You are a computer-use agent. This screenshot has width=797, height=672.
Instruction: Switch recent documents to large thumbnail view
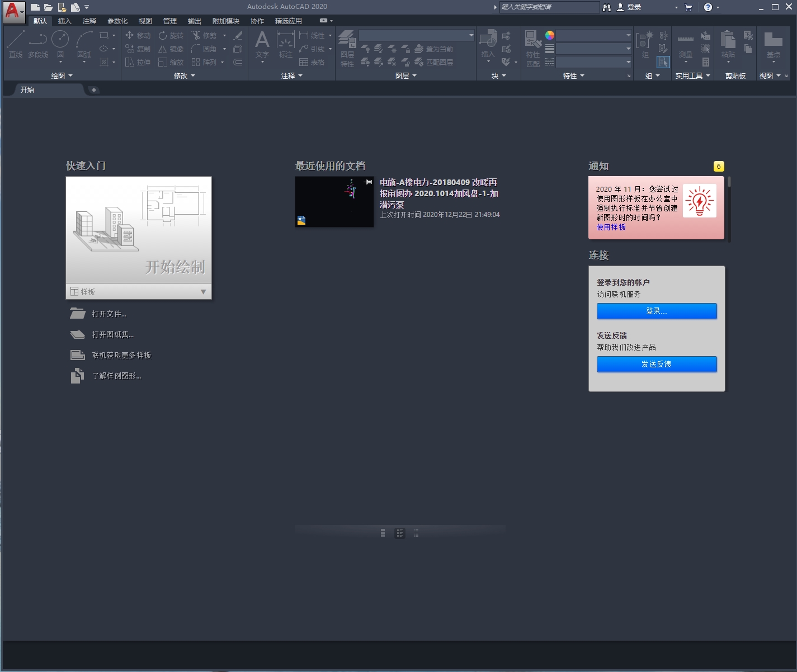(x=383, y=533)
